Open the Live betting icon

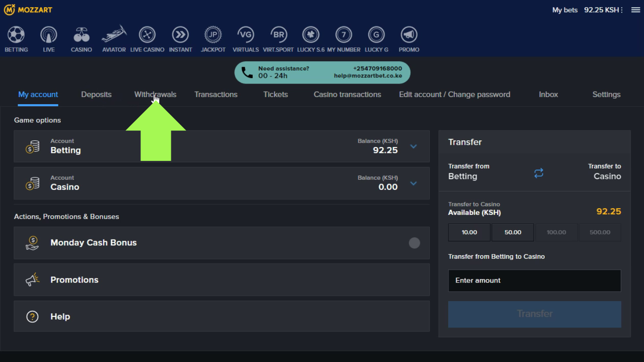(x=49, y=35)
